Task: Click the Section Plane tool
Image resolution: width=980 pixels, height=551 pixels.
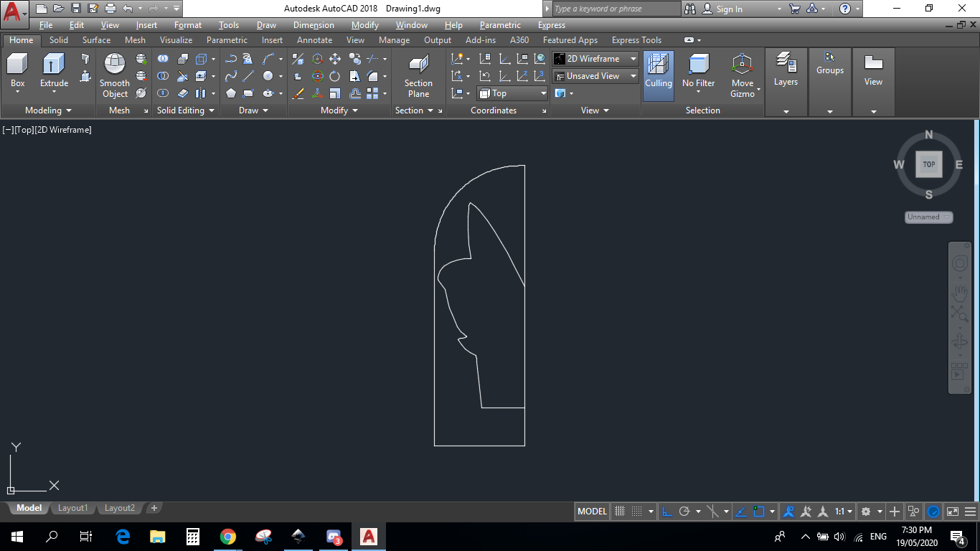Action: pos(418,75)
